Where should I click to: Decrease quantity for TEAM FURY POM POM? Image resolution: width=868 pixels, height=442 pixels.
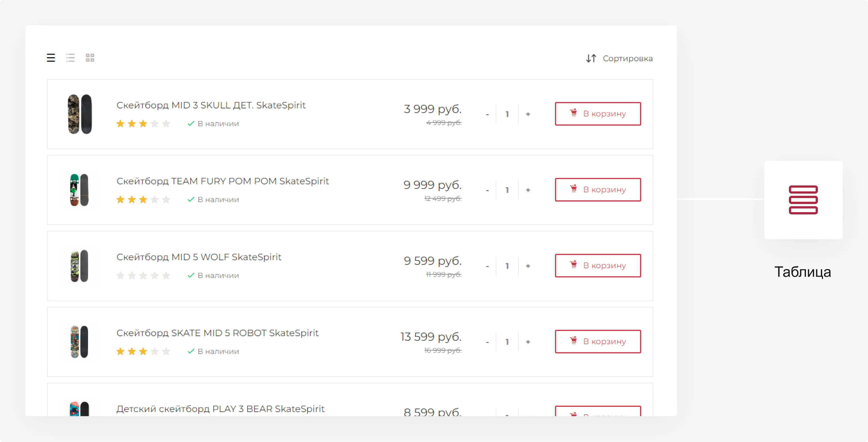(487, 190)
